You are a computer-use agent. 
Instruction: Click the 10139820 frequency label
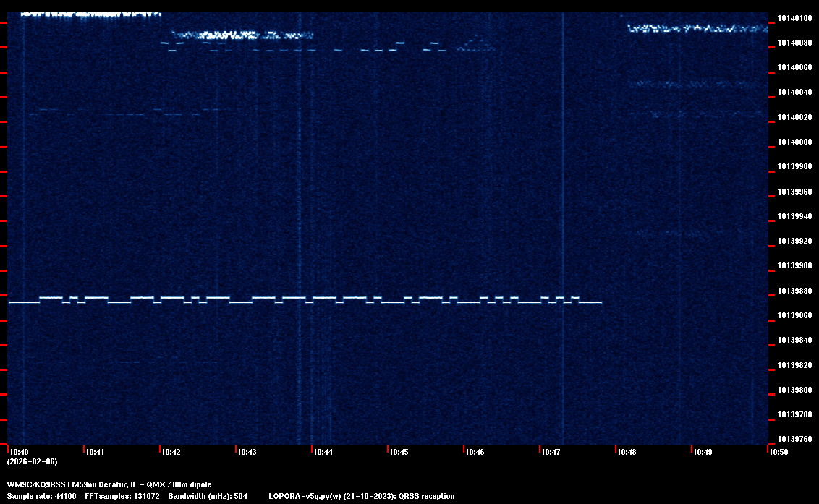pyautogui.click(x=795, y=365)
